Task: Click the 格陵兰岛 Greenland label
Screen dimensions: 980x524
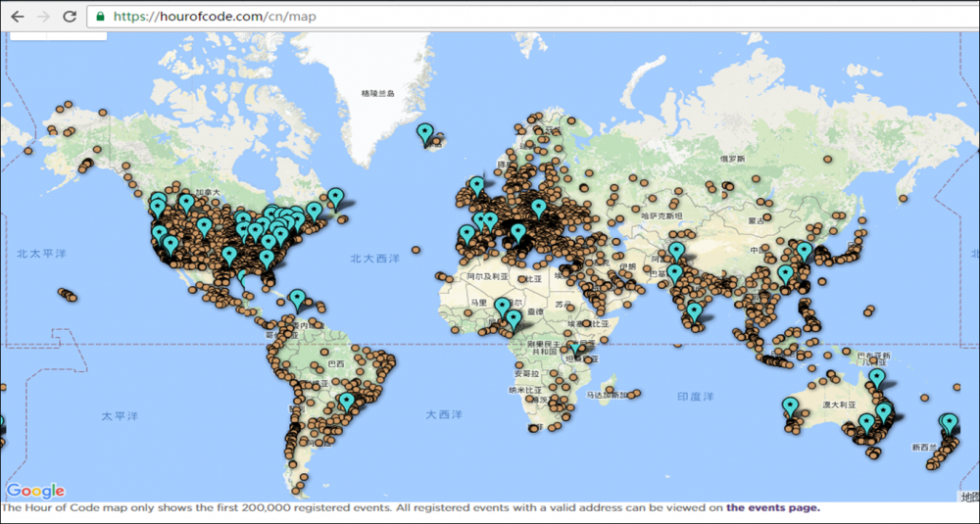Action: [378, 93]
